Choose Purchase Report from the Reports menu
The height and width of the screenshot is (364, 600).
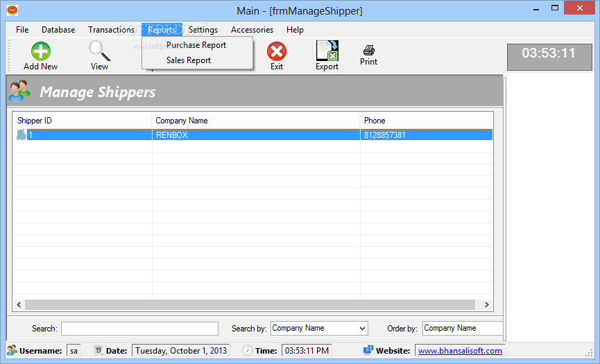point(197,45)
